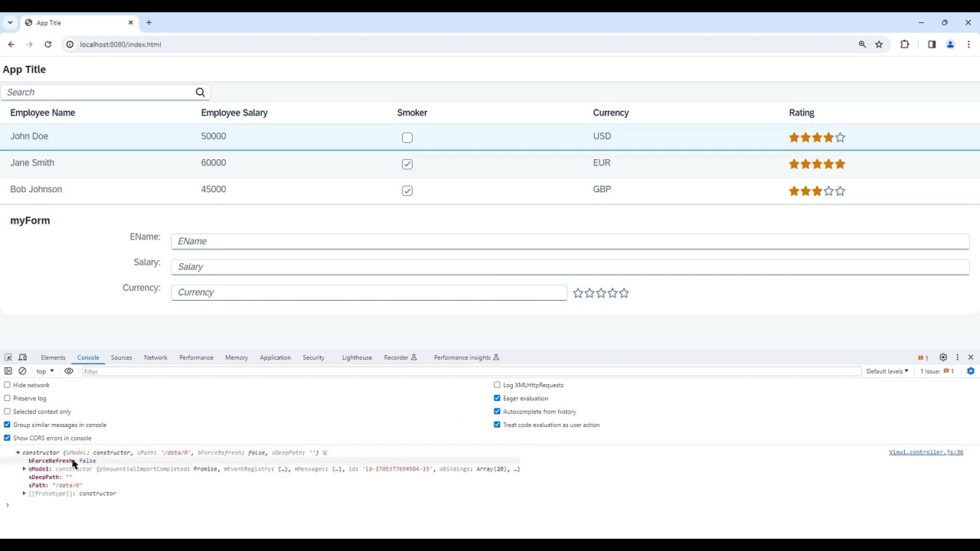This screenshot has width=980, height=551.
Task: Open the Lighthouse tab
Action: (x=357, y=357)
